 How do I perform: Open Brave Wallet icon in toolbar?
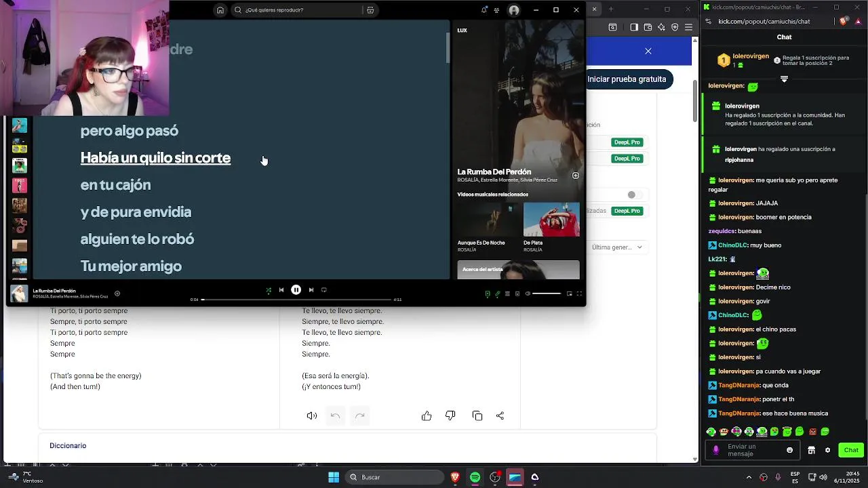648,27
